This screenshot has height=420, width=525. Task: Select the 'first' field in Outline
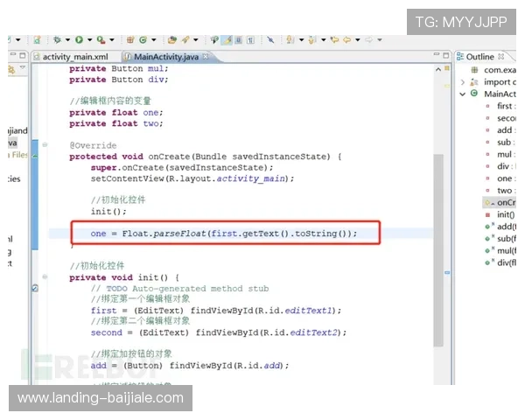pyautogui.click(x=504, y=106)
